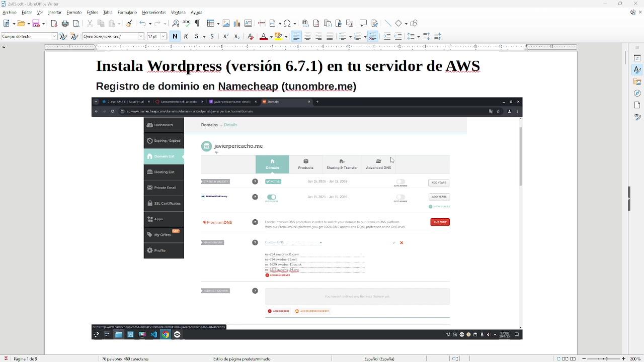
Task: Open the Tabla menu
Action: [x=108, y=12]
